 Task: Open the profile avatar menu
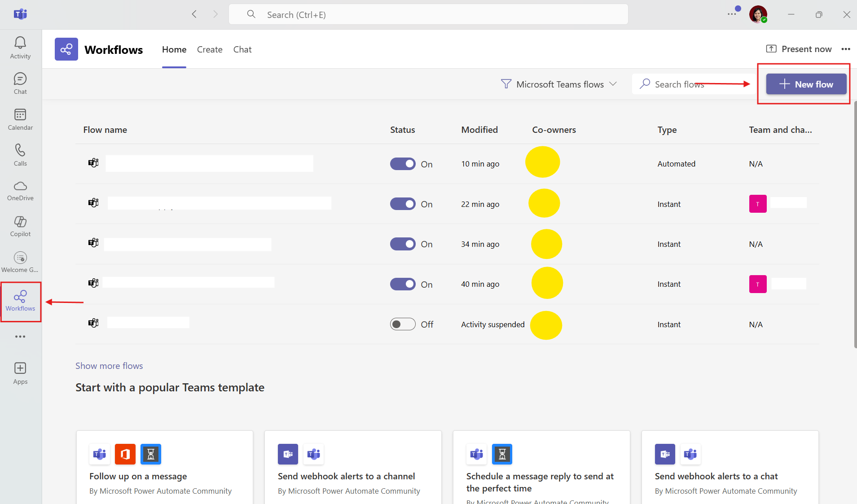tap(758, 14)
